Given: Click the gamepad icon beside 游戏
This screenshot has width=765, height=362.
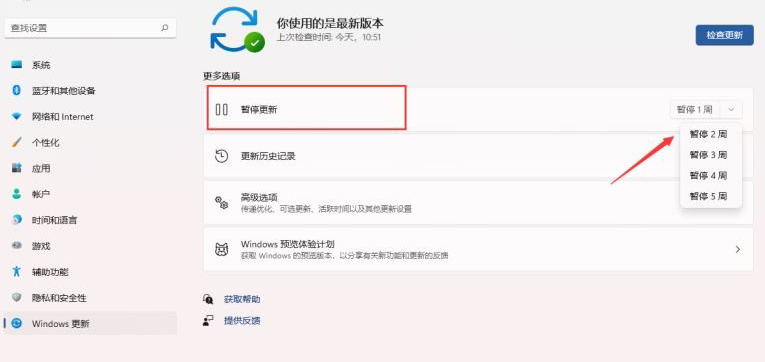Looking at the screenshot, I should (17, 246).
